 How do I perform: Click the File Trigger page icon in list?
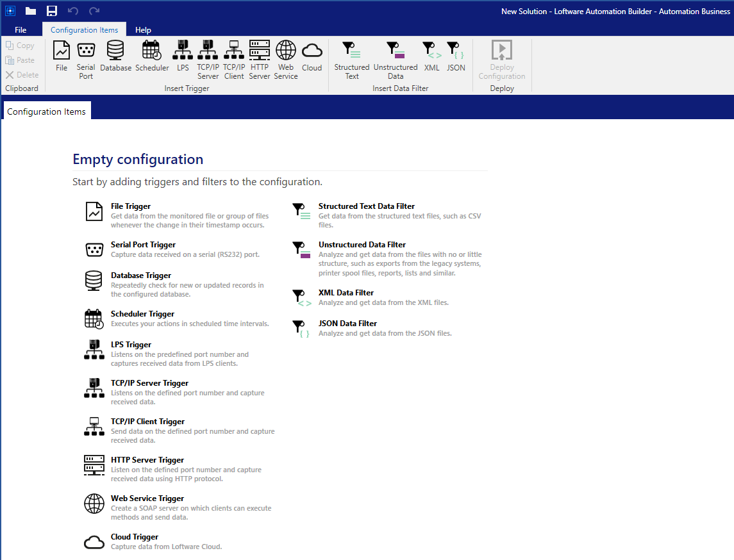(94, 211)
